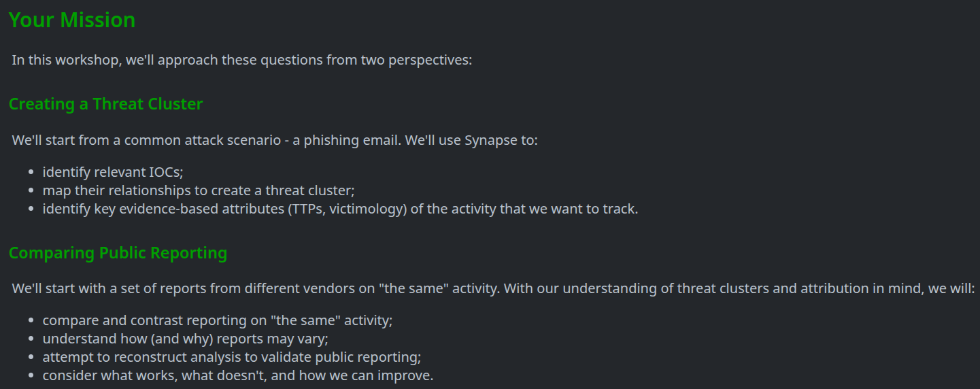The image size is (980, 389).
Task: Click the "In this workshop" intro sentence
Action: [x=241, y=60]
